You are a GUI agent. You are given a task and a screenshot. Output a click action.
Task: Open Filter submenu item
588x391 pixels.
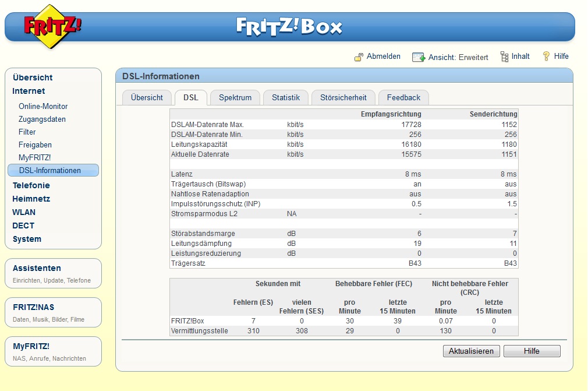click(27, 132)
